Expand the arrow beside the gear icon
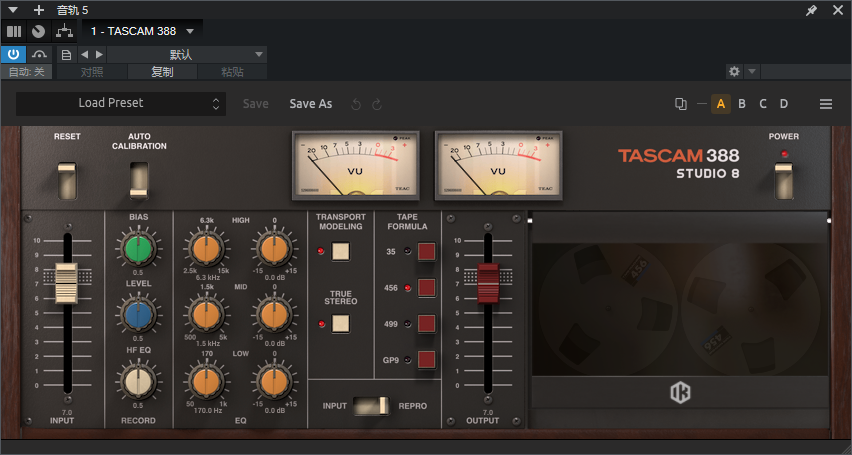Image resolution: width=852 pixels, height=455 pixels. pyautogui.click(x=752, y=71)
